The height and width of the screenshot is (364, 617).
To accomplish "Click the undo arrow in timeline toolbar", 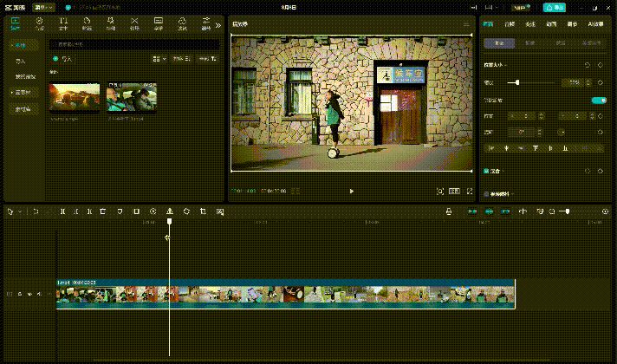I will click(36, 211).
